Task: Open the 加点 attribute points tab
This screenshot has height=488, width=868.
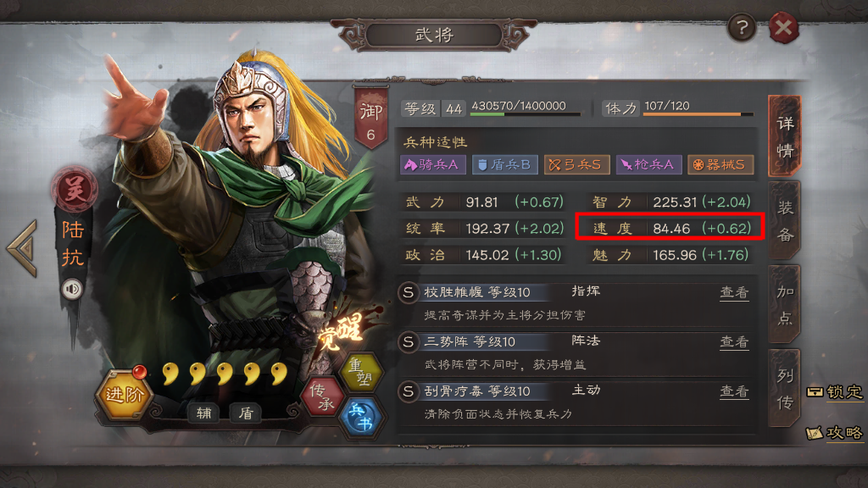Action: pyautogui.click(x=784, y=305)
